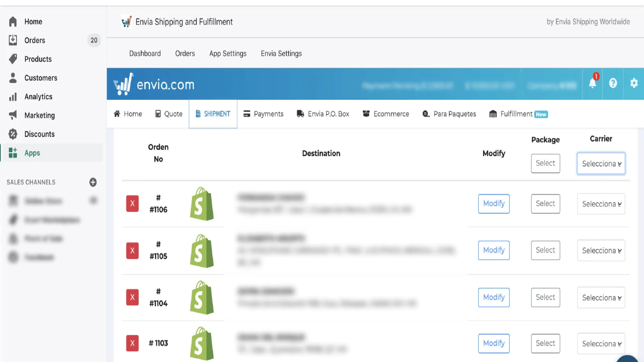Open the carrier dropdown for order #1103
This screenshot has height=362, width=644.
click(x=601, y=344)
